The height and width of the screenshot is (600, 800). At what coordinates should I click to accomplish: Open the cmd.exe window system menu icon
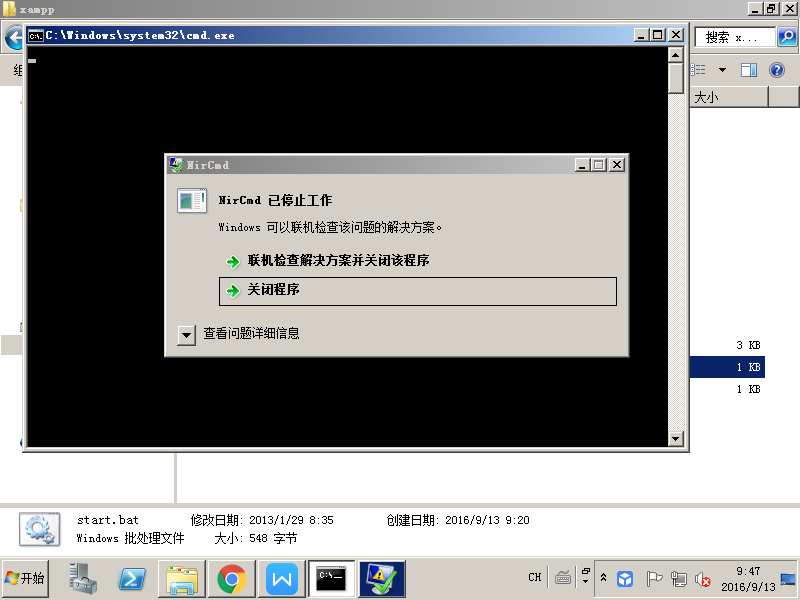(36, 35)
